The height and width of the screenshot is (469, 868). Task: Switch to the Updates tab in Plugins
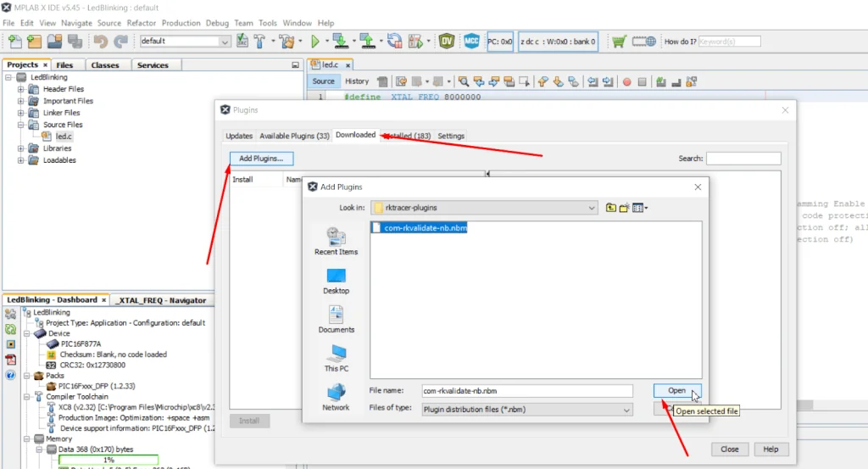tap(239, 136)
